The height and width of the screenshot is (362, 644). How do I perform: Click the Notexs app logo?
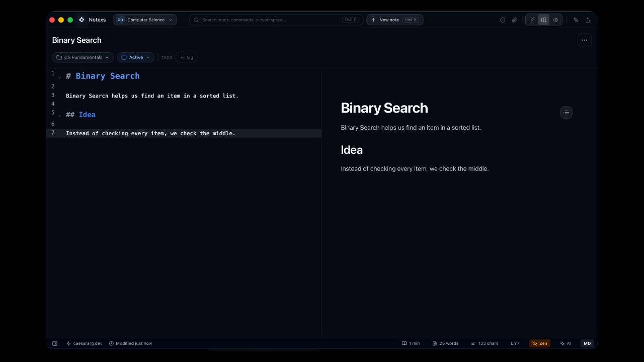[x=82, y=20]
